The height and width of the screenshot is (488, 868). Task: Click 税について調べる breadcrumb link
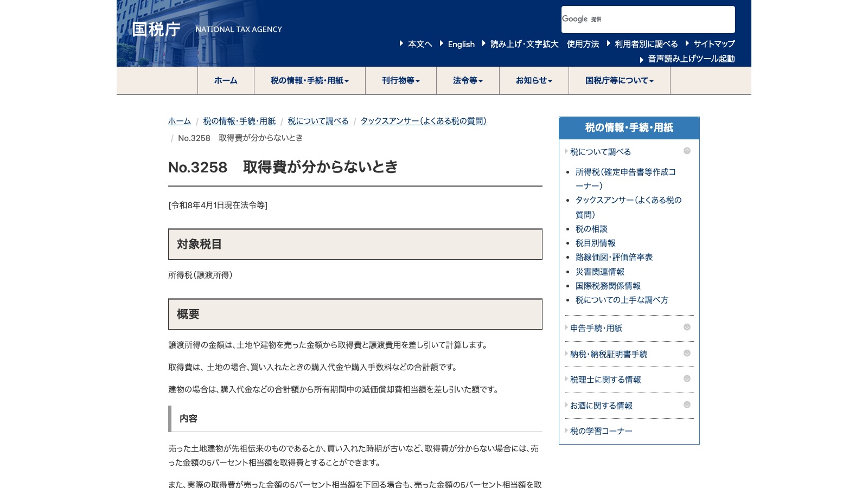pos(318,121)
